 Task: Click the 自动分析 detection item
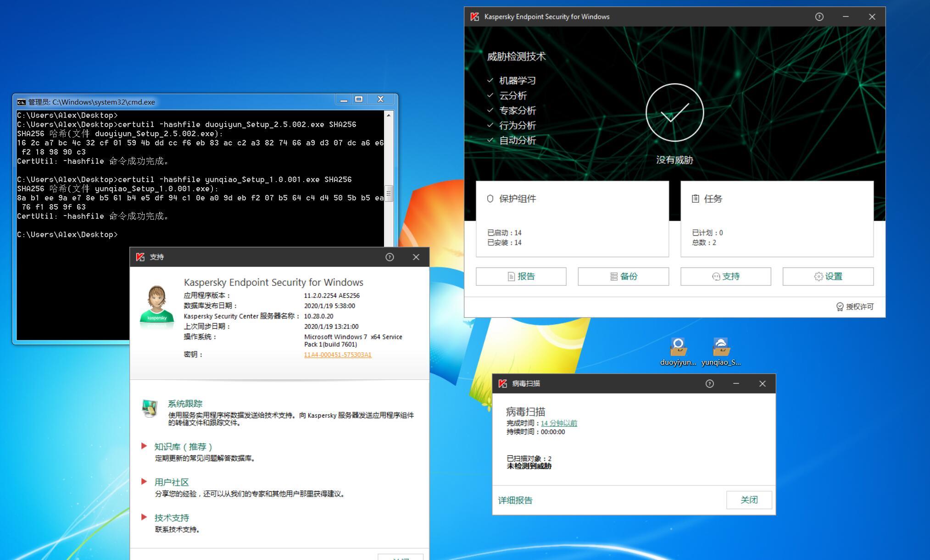pos(517,141)
